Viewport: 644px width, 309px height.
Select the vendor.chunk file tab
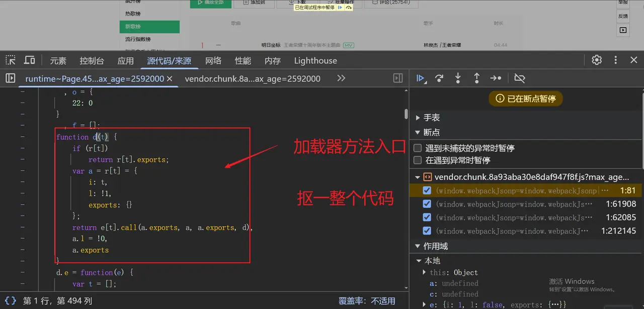click(x=253, y=78)
